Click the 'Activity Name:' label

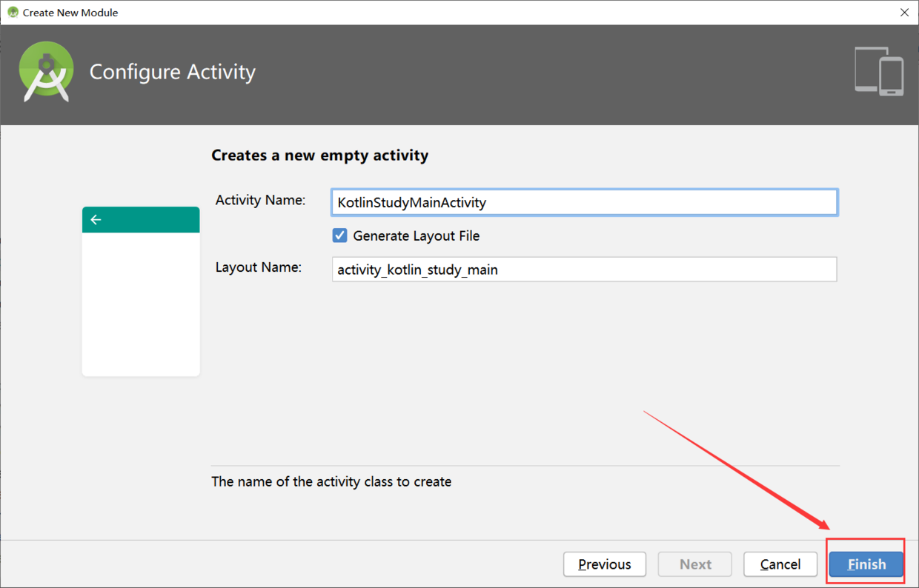coord(260,200)
